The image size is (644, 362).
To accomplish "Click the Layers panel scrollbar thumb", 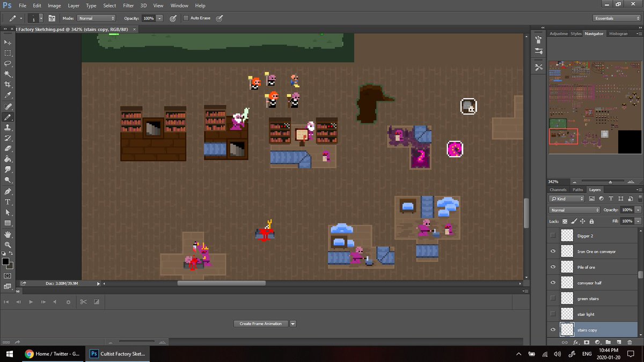I will point(640,275).
